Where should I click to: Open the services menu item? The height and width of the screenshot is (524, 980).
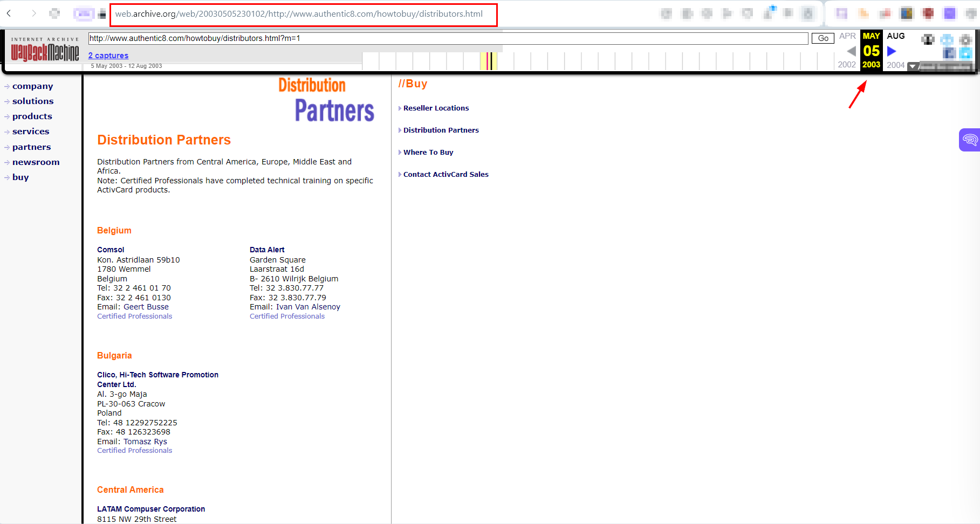pyautogui.click(x=31, y=132)
